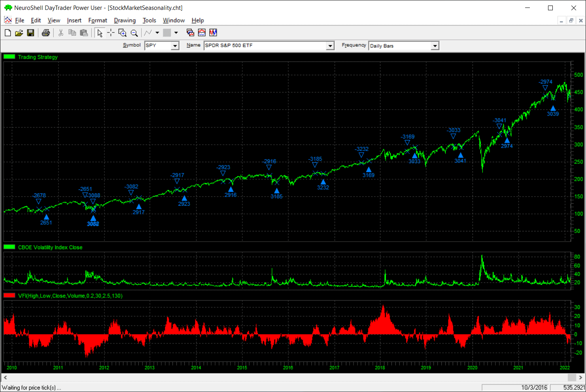This screenshot has width=586, height=392.
Task: Click the VFI indicator legend label
Action: pos(70,295)
